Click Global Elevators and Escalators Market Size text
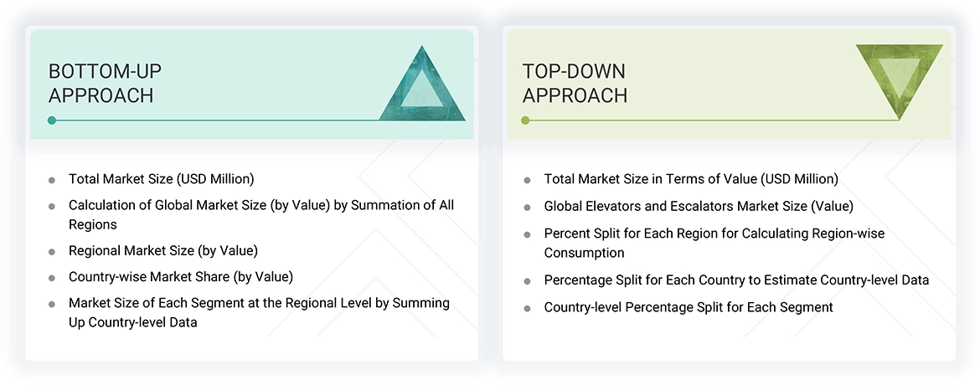Screen dimensions: 980x385 [698, 206]
